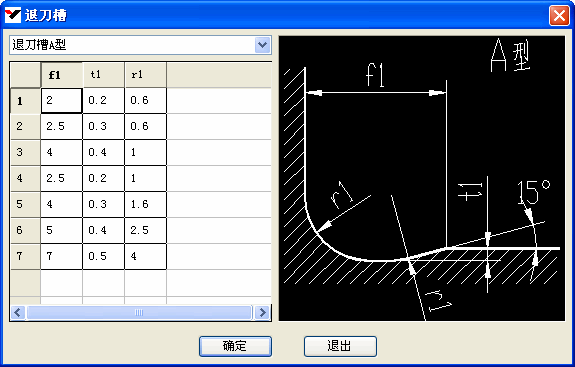The image size is (575, 367).
Task: Click the t1 cell with value 0.5
Action: click(104, 256)
